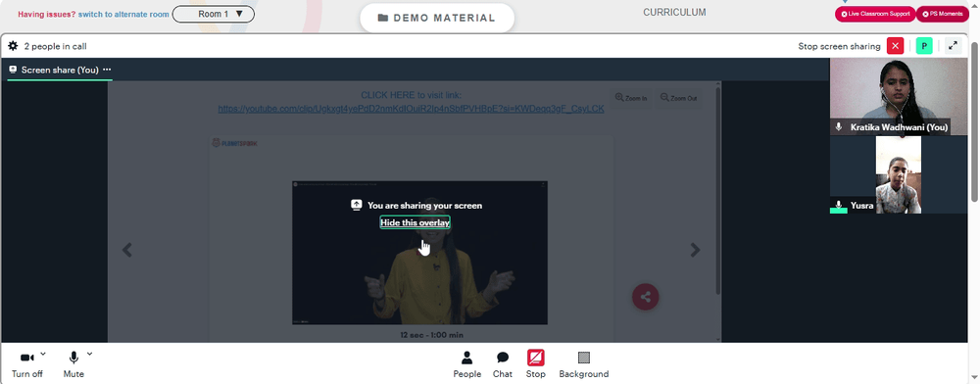
Task: Open Background effects settings
Action: (x=584, y=364)
